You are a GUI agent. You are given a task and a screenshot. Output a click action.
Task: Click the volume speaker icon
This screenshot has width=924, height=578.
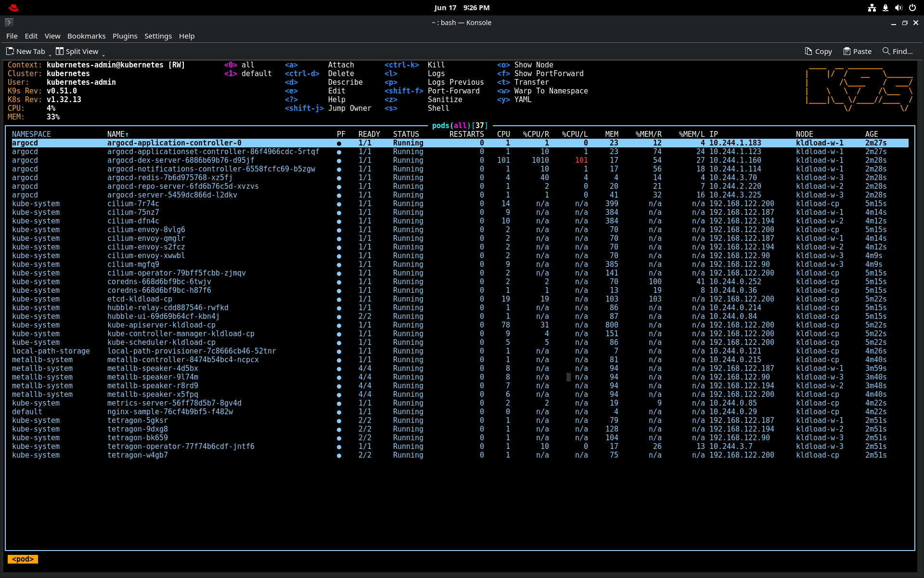click(898, 8)
